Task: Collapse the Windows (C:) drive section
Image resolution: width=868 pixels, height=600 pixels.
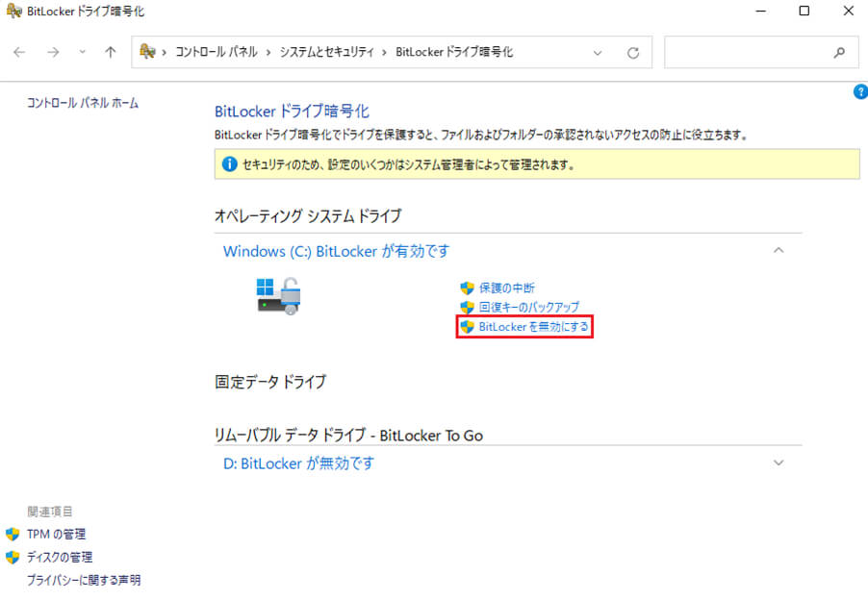Action: [x=779, y=251]
